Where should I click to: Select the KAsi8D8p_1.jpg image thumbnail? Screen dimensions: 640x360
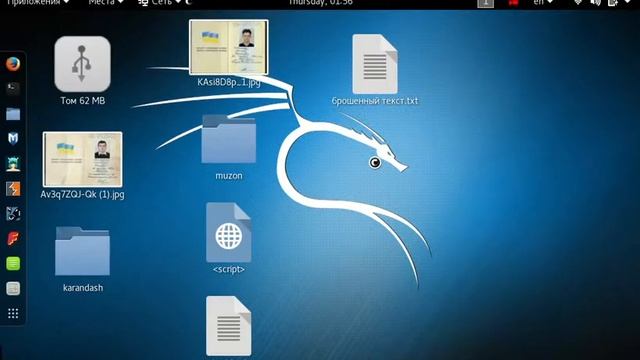coord(229,47)
